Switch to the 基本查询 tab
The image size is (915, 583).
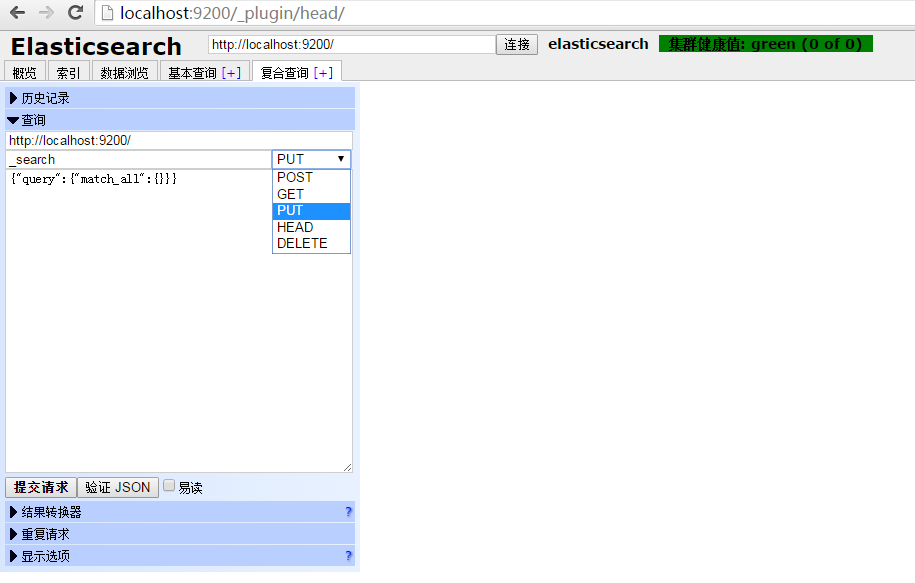193,73
